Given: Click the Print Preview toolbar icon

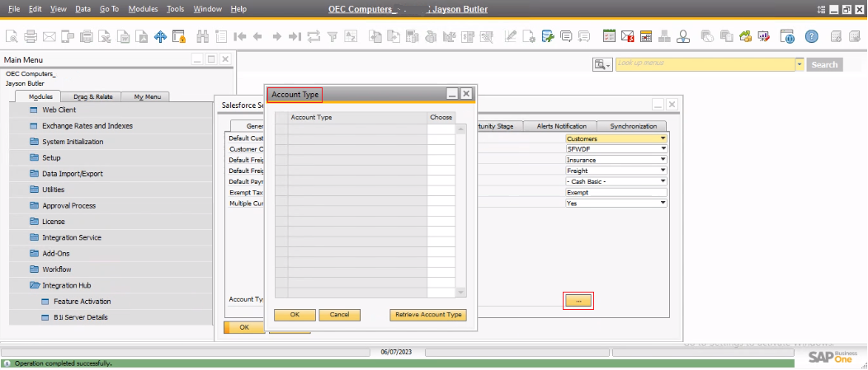Looking at the screenshot, I should [12, 36].
